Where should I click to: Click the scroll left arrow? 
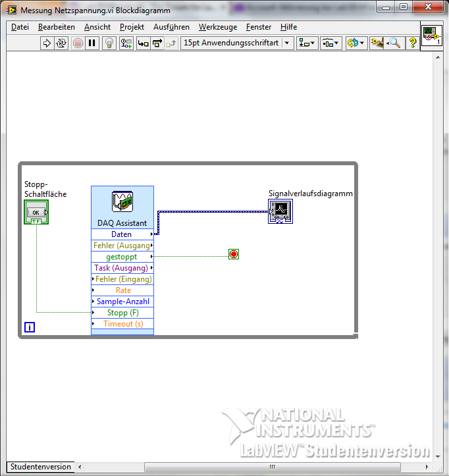point(80,467)
